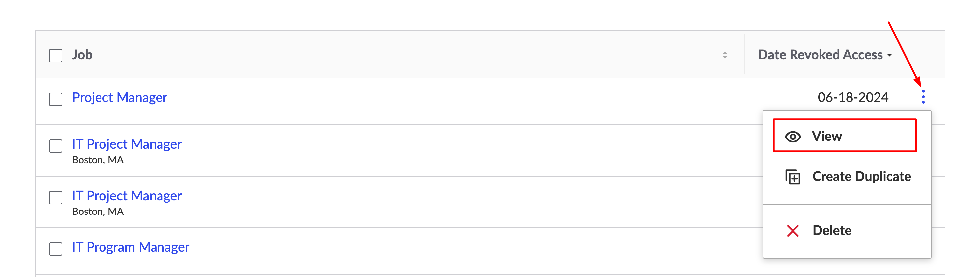This screenshot has height=277, width=980.
Task: Check the Project Manager row checkbox
Action: pos(56,99)
